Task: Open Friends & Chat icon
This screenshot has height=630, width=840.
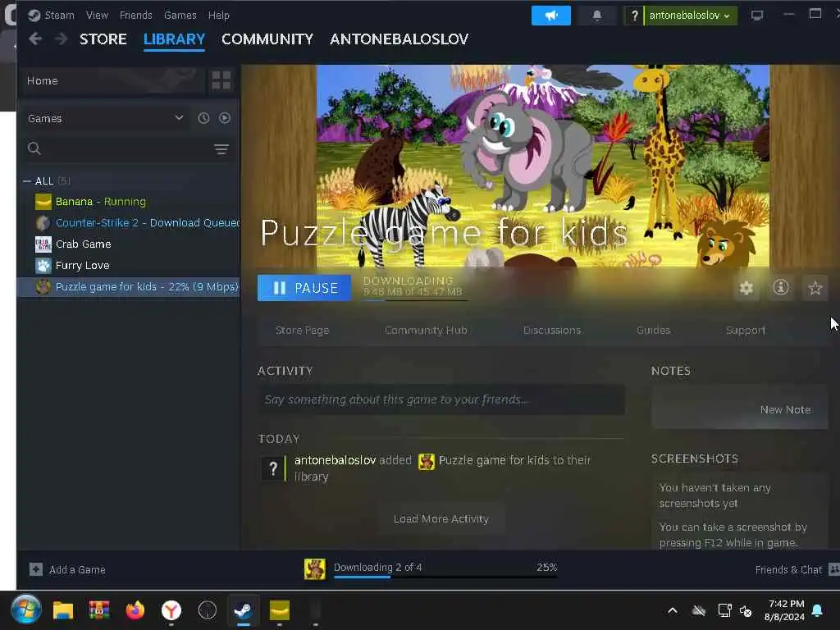Action: 833,569
